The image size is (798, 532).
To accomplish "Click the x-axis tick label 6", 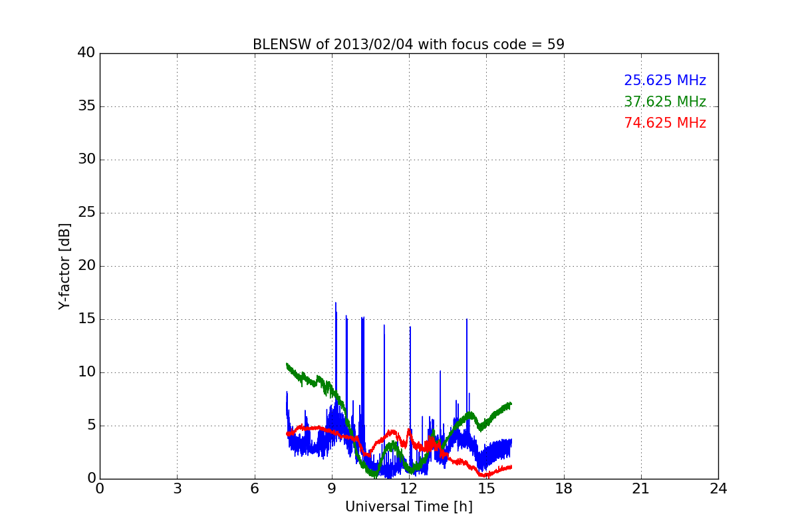I will 254,489.
